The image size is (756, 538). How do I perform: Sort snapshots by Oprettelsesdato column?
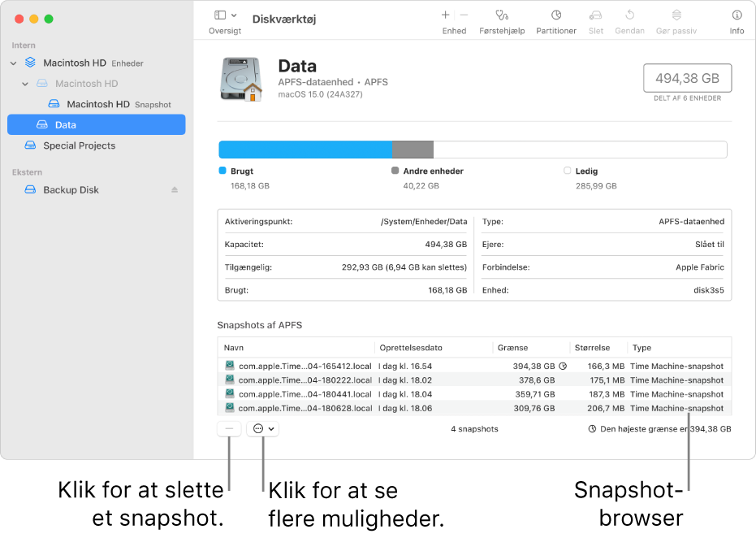point(433,347)
